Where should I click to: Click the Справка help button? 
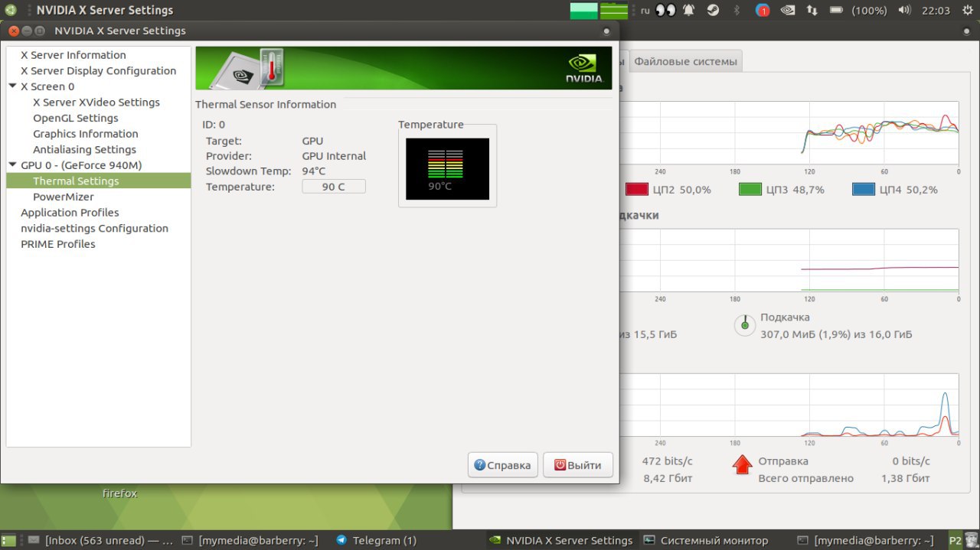coord(503,465)
